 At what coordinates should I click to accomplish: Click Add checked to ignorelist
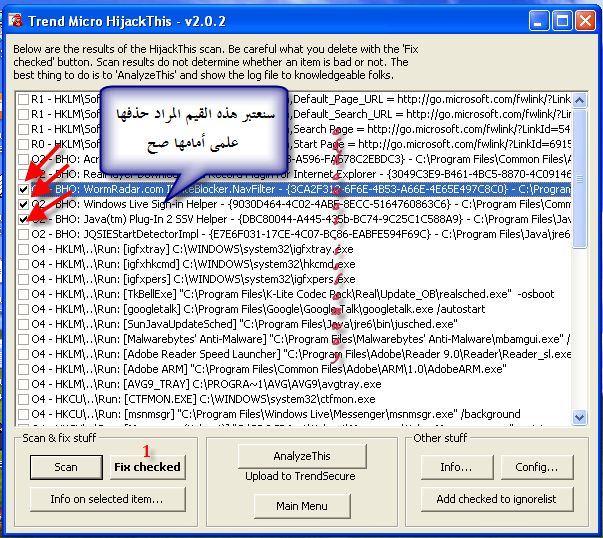coord(497,499)
